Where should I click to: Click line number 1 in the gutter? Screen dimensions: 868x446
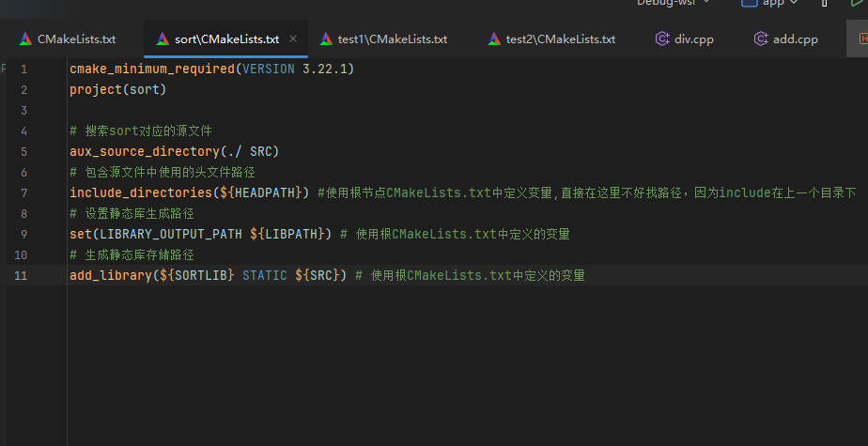(x=23, y=69)
